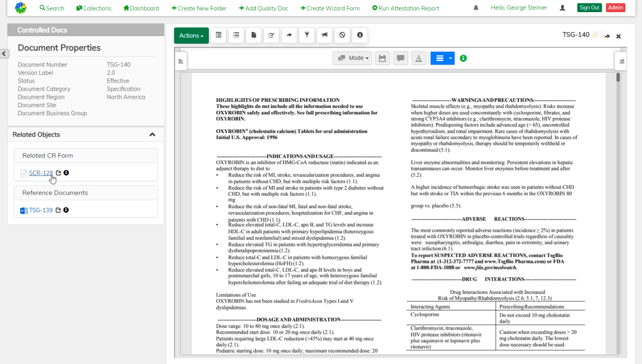
Task: Click the lock icon next to TSG-140
Action: [x=594, y=34]
